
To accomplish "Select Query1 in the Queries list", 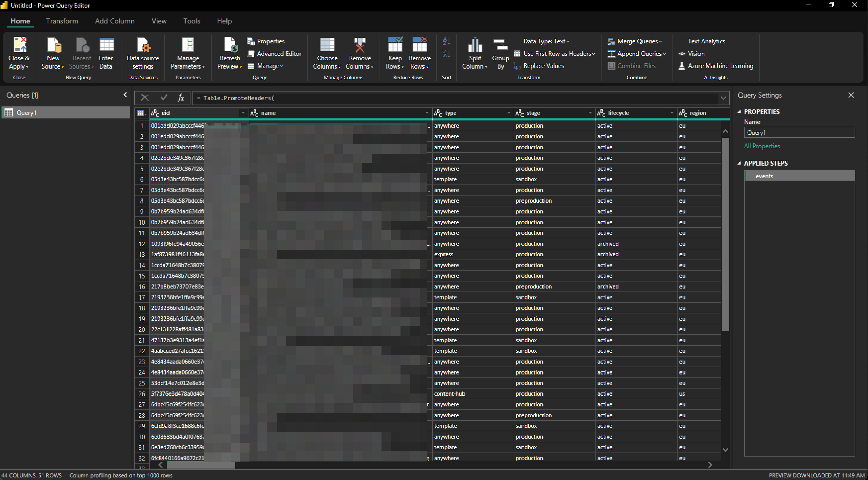I will click(66, 113).
